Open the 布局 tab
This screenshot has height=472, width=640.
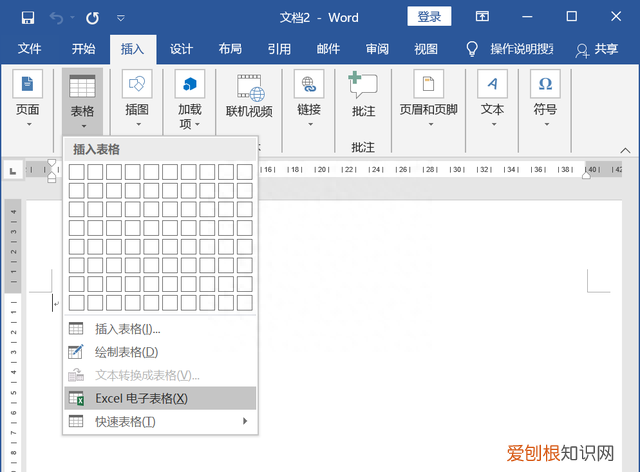[x=230, y=49]
